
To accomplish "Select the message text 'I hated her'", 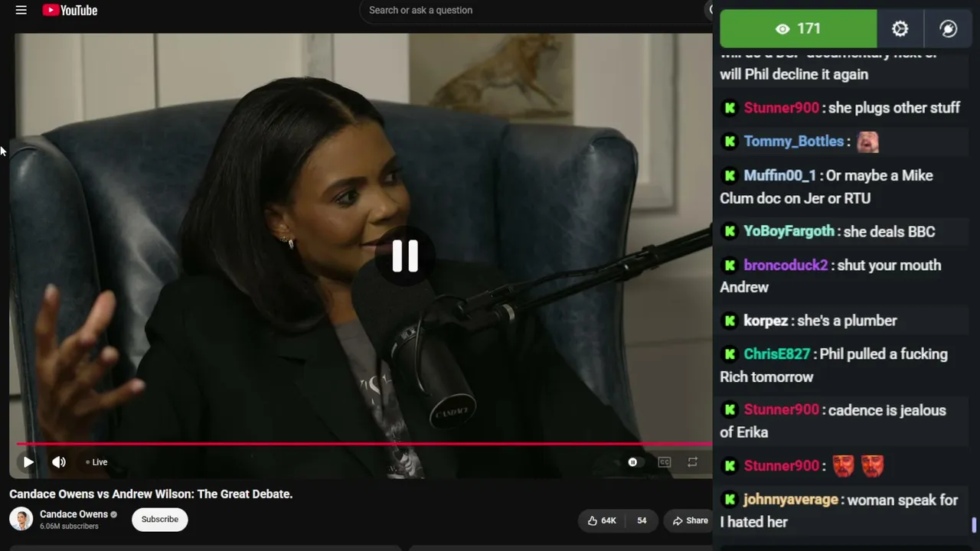I will [x=754, y=522].
